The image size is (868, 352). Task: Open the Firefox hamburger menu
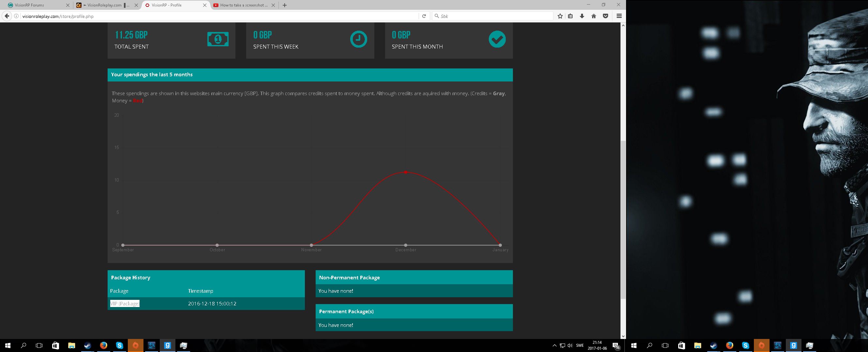[x=619, y=16]
